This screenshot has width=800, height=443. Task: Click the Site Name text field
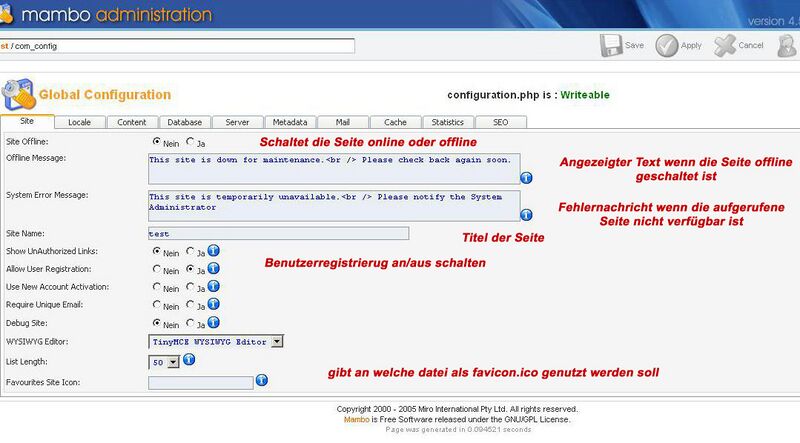coord(278,233)
